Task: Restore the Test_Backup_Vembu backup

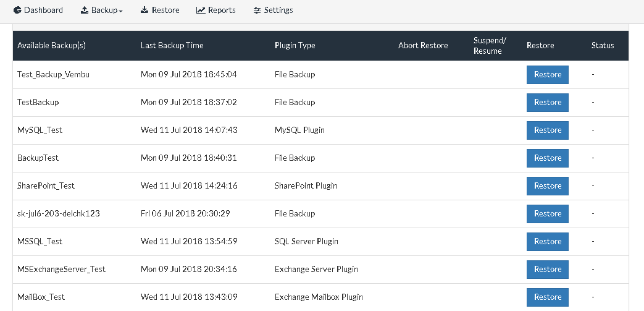Action: pyautogui.click(x=548, y=75)
